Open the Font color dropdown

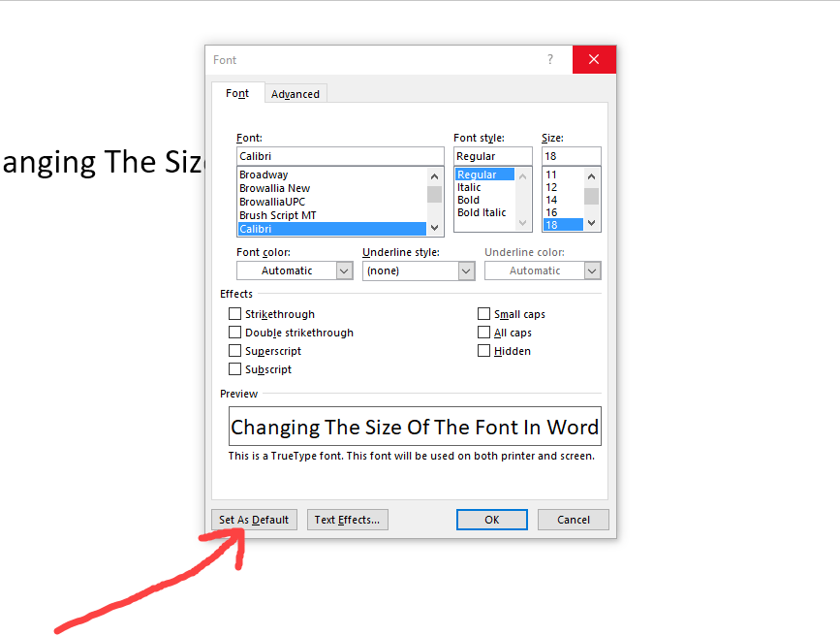coord(347,270)
